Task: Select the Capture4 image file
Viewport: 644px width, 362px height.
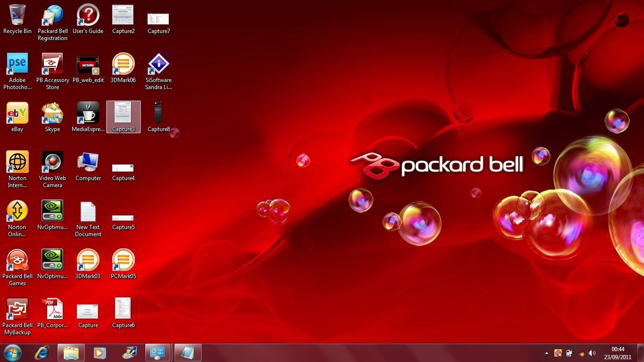Action: [123, 172]
